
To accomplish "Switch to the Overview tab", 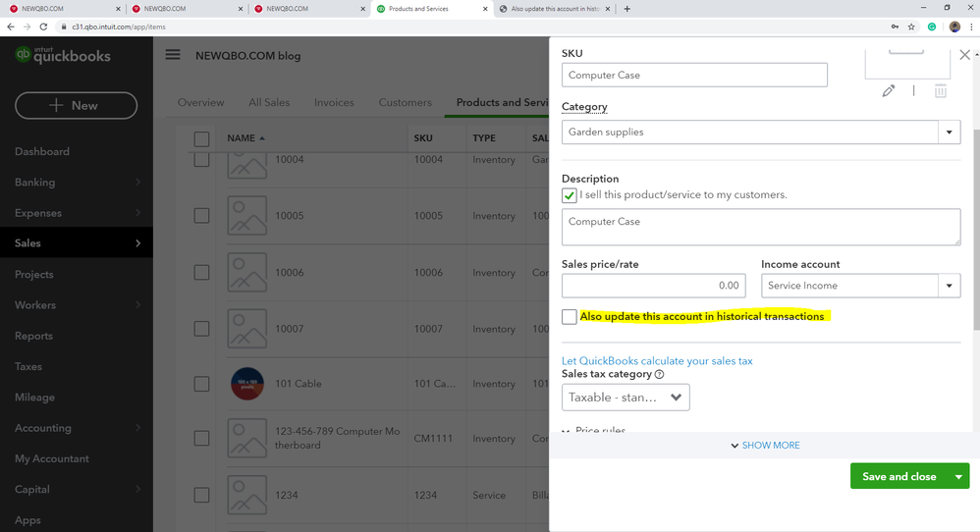I will [200, 102].
